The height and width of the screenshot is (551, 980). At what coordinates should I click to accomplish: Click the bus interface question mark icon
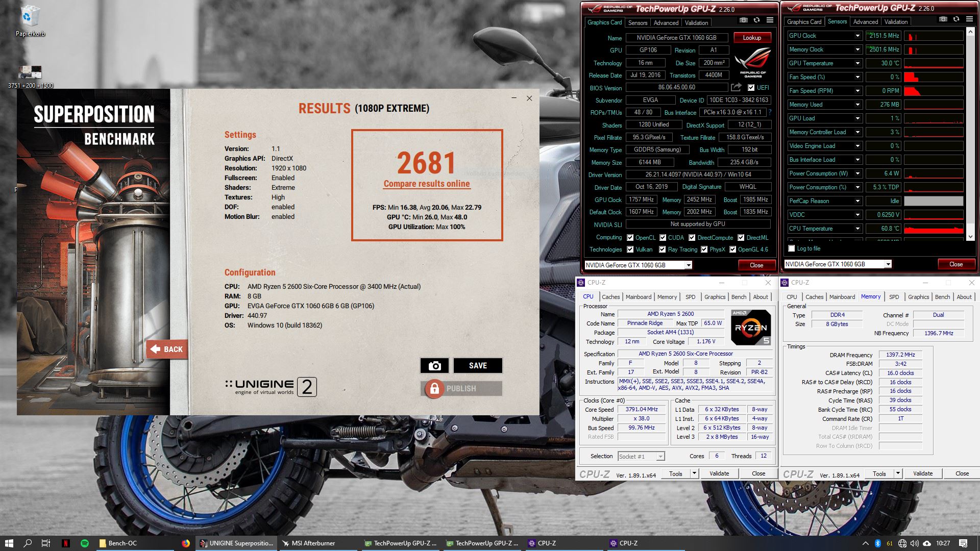[x=770, y=112]
